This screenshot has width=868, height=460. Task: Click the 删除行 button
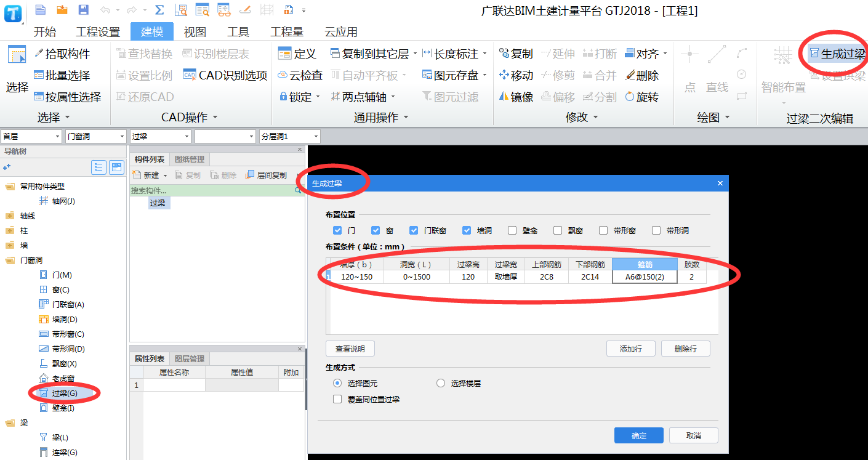(x=686, y=349)
